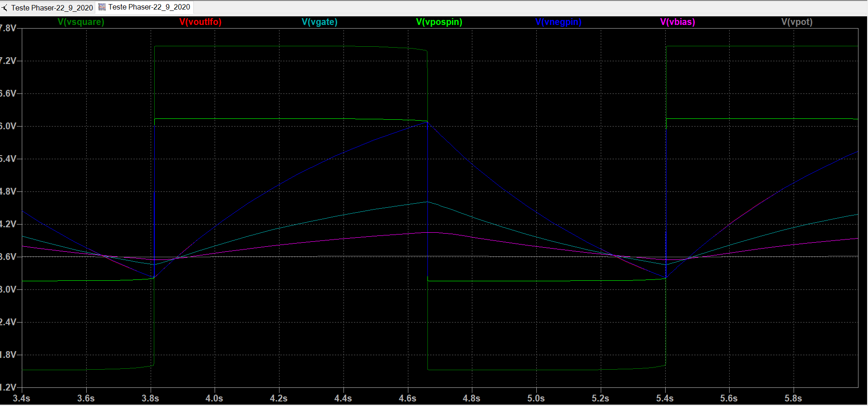Click the 5.4V vertical axis label

[8, 159]
